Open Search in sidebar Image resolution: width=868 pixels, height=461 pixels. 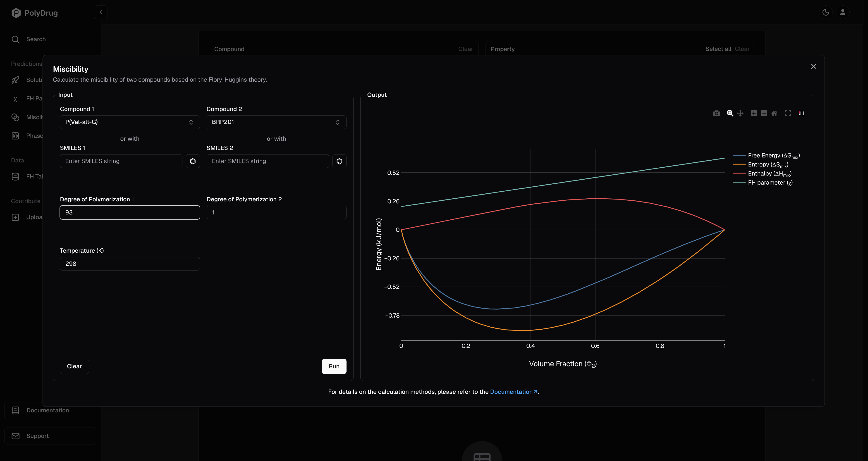tap(36, 39)
